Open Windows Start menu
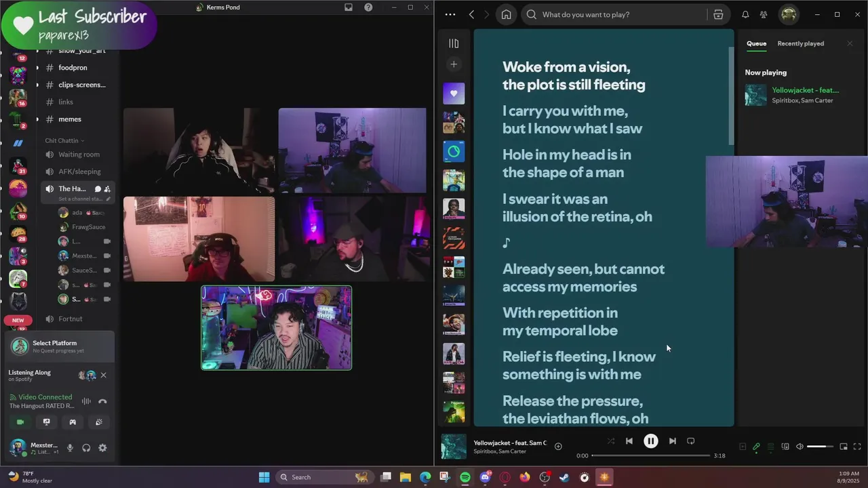The width and height of the screenshot is (868, 488). [264, 477]
